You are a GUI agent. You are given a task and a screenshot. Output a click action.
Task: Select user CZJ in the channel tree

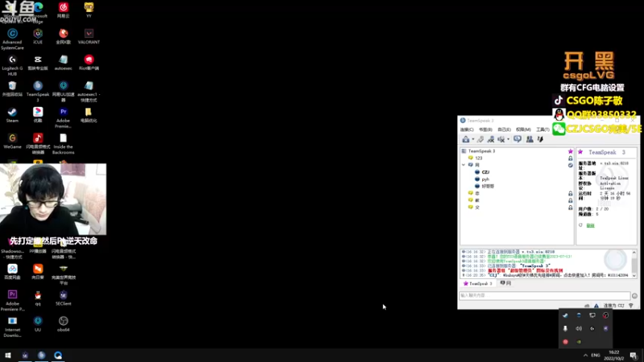click(485, 172)
